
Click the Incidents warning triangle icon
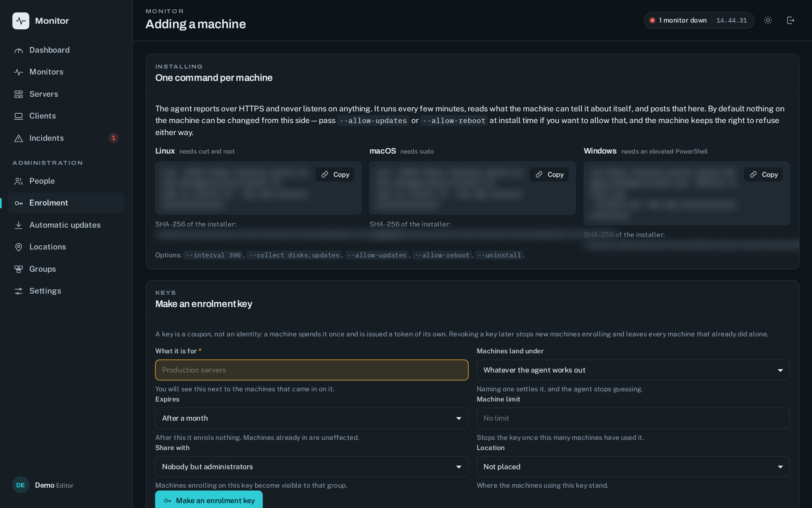pos(18,138)
